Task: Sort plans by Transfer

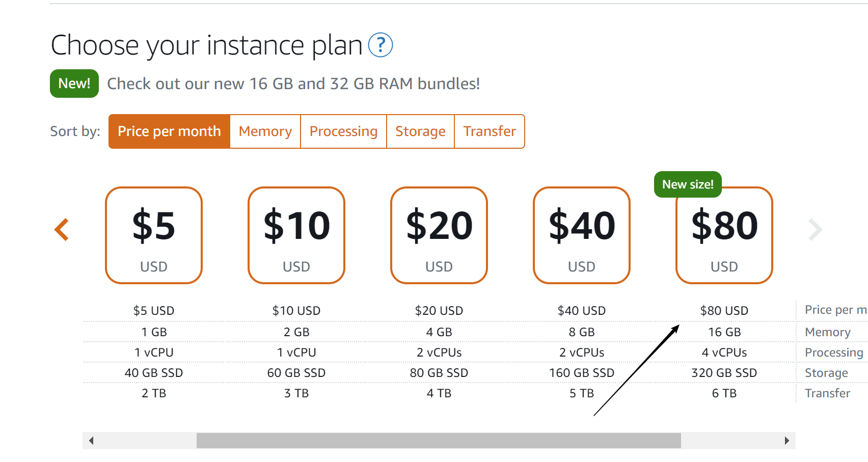Action: coord(490,131)
